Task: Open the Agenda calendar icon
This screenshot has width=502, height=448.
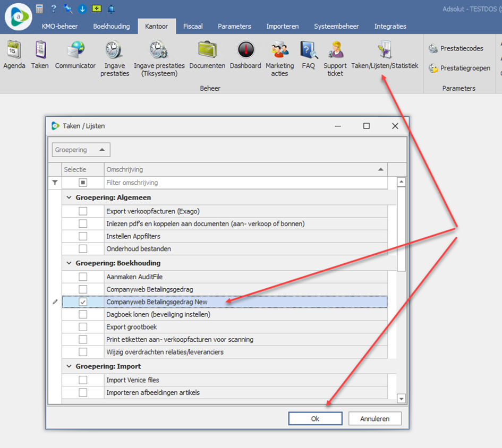Action: tap(14, 49)
